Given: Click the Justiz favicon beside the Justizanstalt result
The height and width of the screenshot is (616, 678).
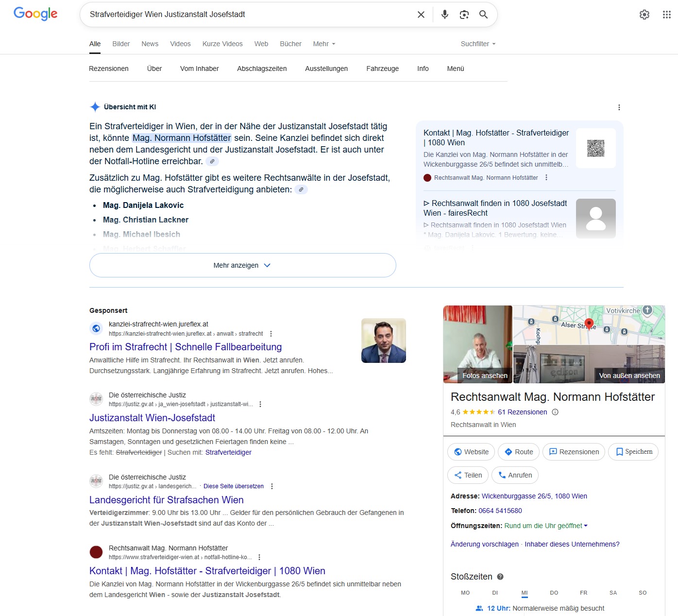Looking at the screenshot, I should (x=96, y=399).
